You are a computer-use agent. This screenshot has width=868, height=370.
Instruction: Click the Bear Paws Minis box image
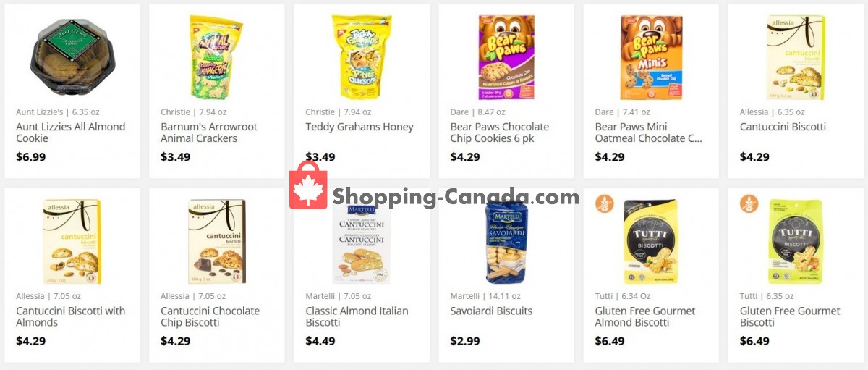coord(650,57)
